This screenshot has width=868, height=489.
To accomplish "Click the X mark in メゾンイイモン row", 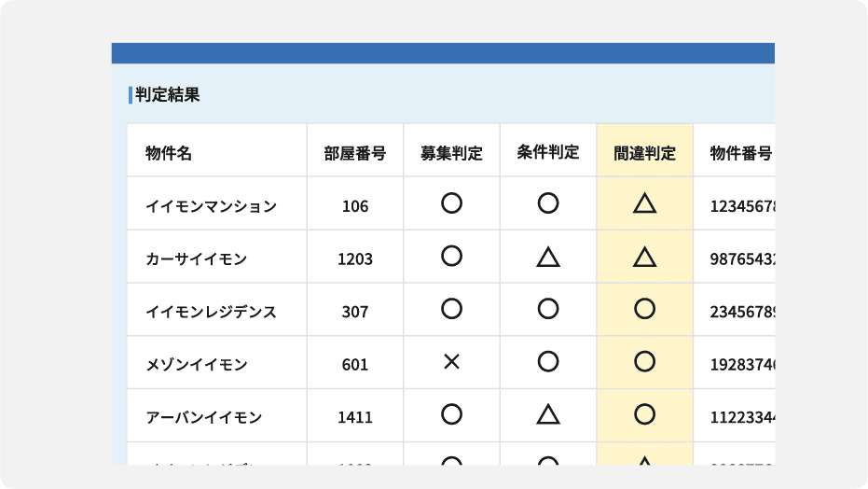I will [451, 362].
